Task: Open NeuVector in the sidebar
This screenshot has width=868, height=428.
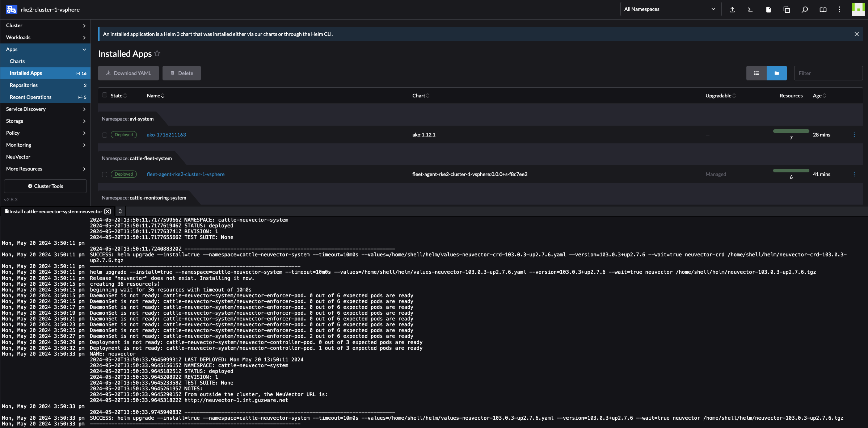Action: pyautogui.click(x=45, y=157)
